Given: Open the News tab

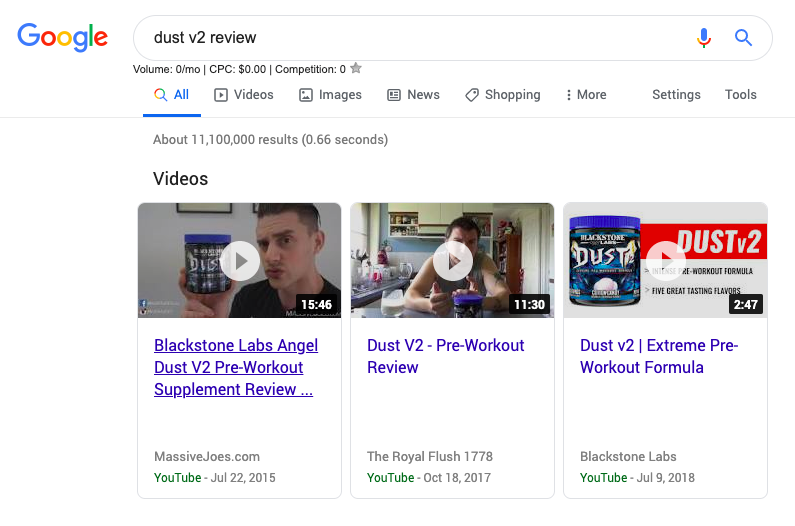Looking at the screenshot, I should 413,95.
